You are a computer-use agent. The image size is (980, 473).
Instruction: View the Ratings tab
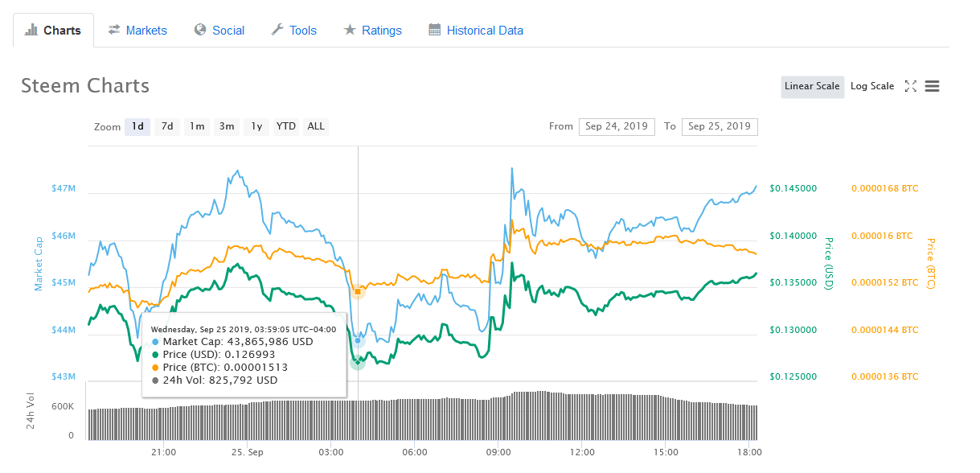[x=372, y=31]
